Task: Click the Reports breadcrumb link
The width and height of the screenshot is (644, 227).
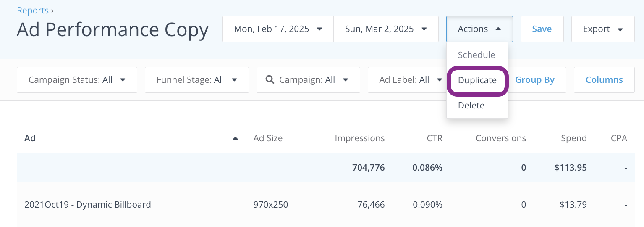Action: 32,11
